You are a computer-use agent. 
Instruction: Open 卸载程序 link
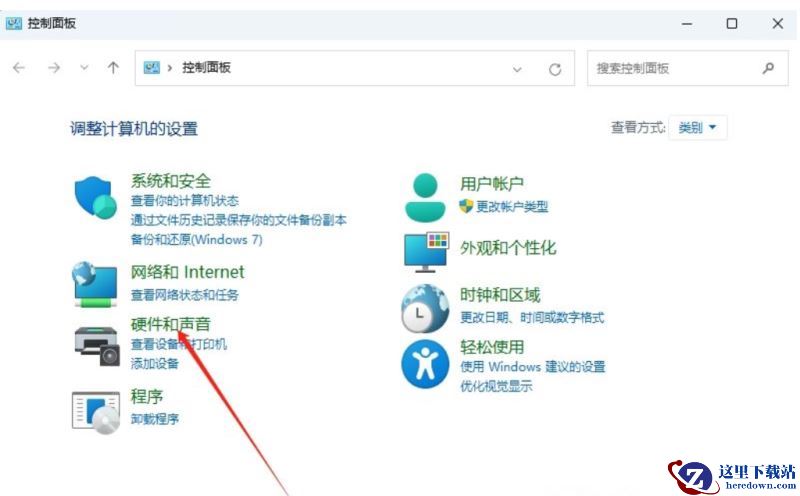(x=155, y=419)
